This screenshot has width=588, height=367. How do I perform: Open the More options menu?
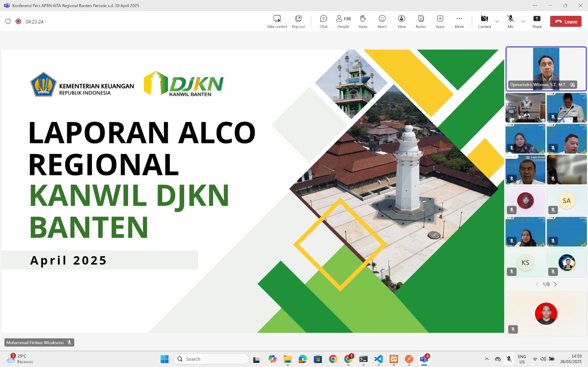click(x=459, y=22)
